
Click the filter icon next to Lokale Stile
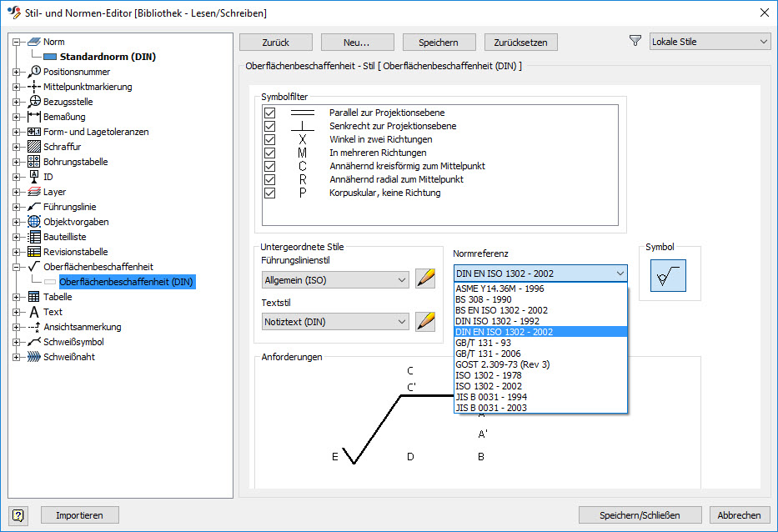[x=635, y=40]
